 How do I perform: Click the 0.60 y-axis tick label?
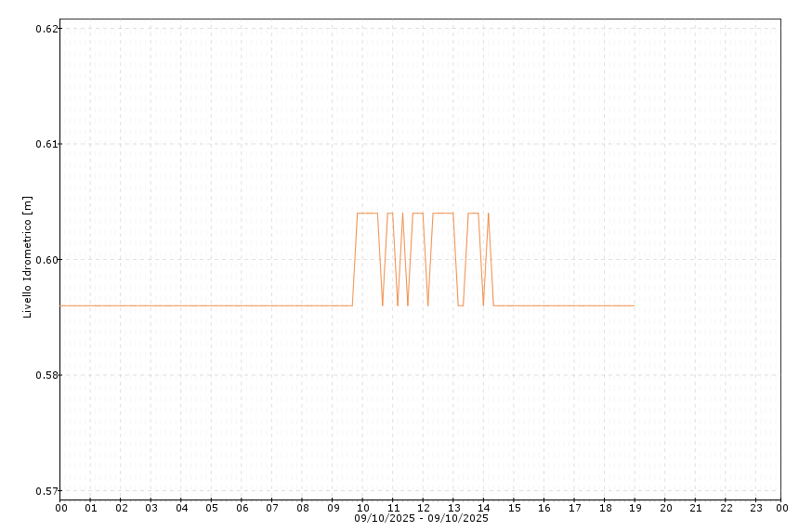pos(46,260)
